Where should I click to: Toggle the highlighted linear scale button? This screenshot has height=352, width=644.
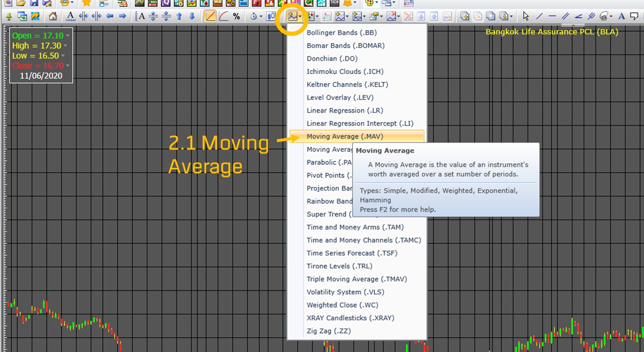point(210,17)
